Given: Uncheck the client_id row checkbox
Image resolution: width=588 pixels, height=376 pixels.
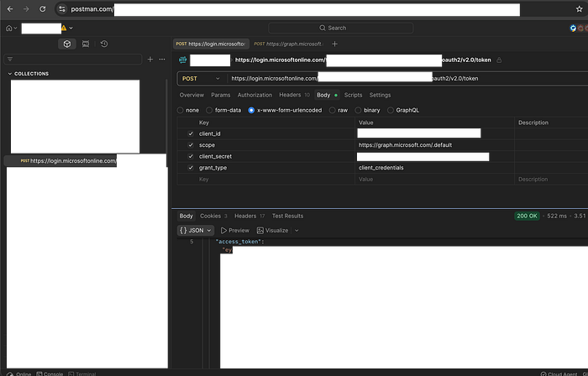Looking at the screenshot, I should 191,133.
